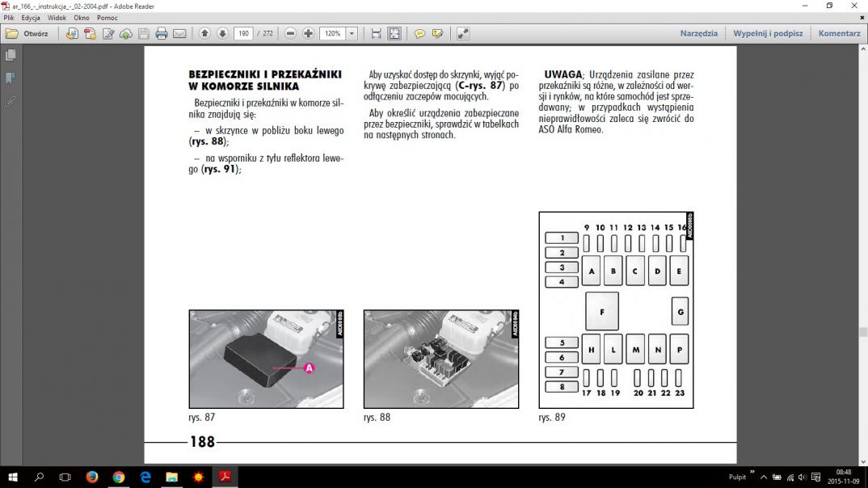Close the document with the menu bar x
Viewport: 868px width, 488px height.
[862, 18]
